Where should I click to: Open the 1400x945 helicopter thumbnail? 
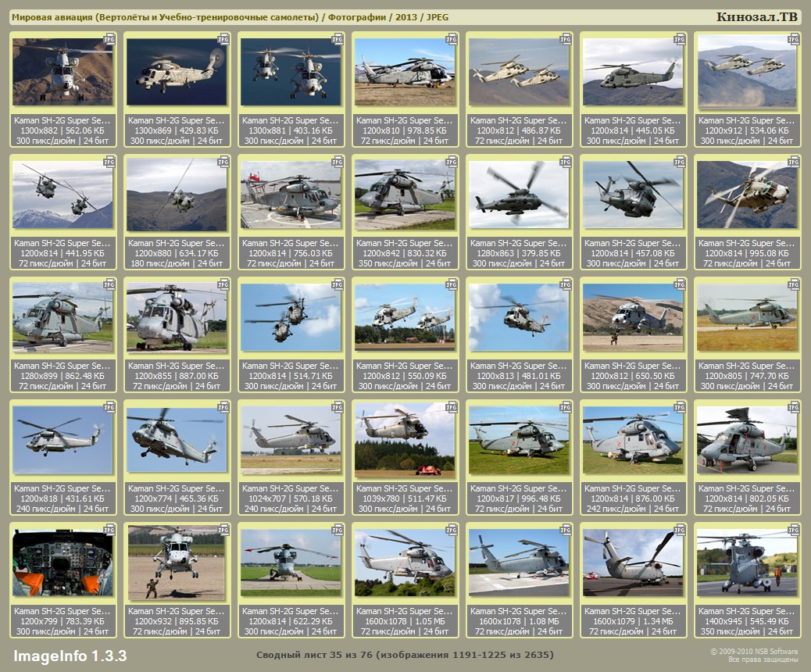746,563
